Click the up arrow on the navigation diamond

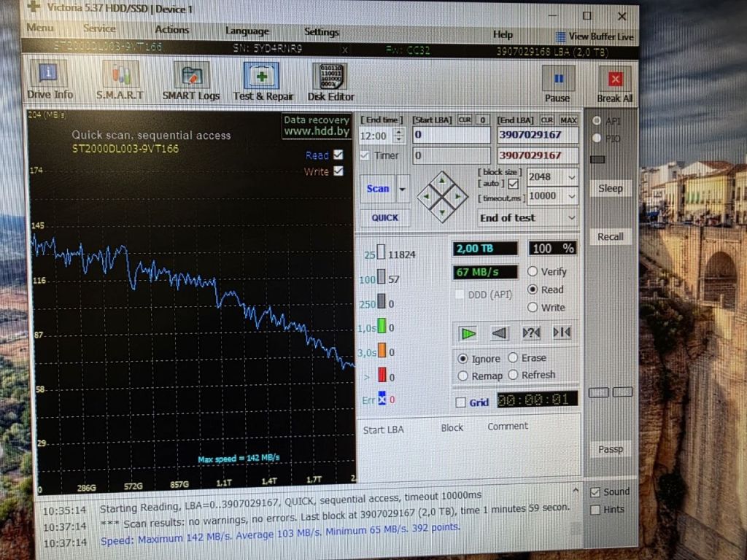point(442,181)
